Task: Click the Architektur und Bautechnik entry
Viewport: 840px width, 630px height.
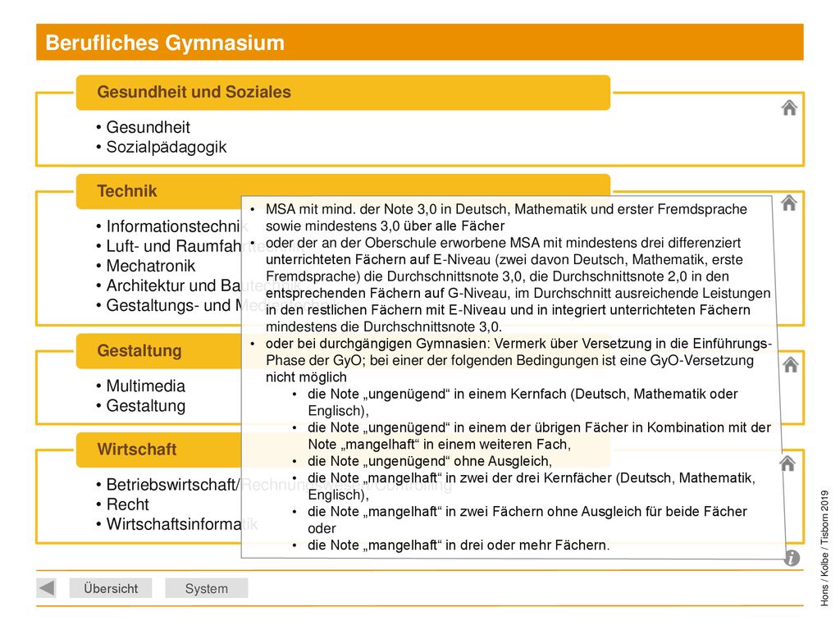Action: point(199,286)
